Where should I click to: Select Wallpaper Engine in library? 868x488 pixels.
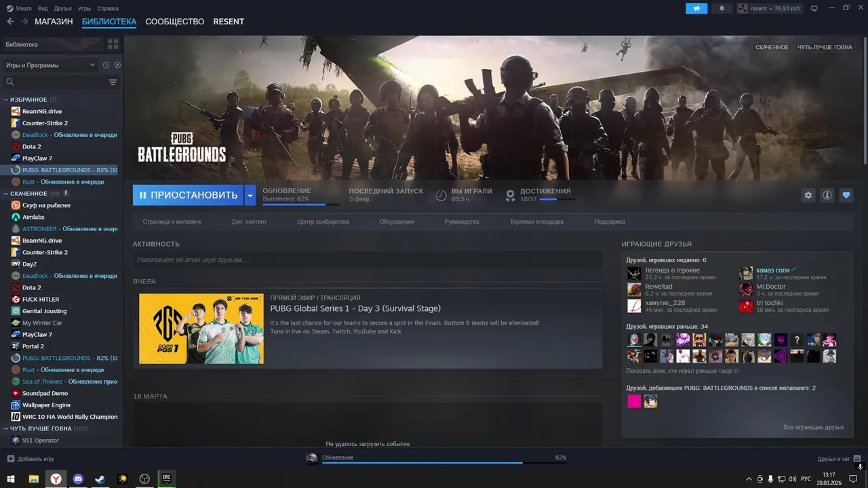click(46, 405)
